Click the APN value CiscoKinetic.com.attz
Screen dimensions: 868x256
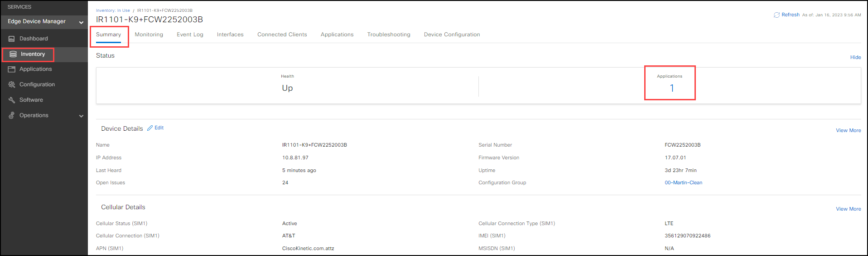(308, 249)
